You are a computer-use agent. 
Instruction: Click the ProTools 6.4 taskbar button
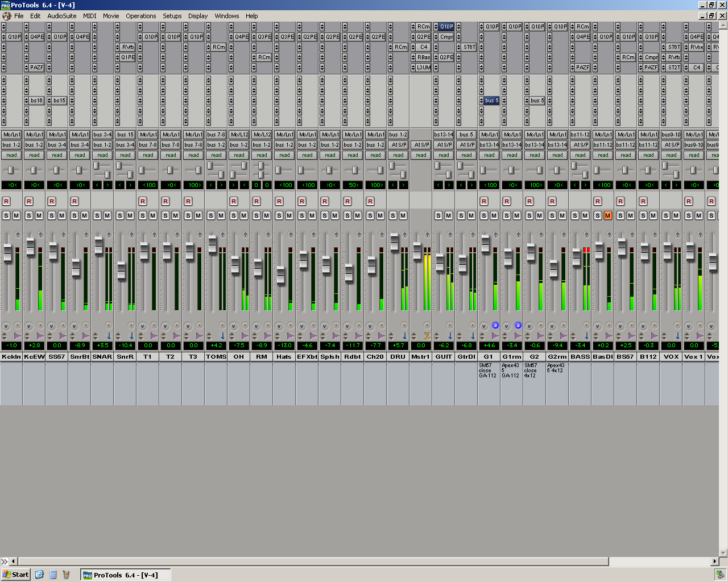pyautogui.click(x=125, y=575)
